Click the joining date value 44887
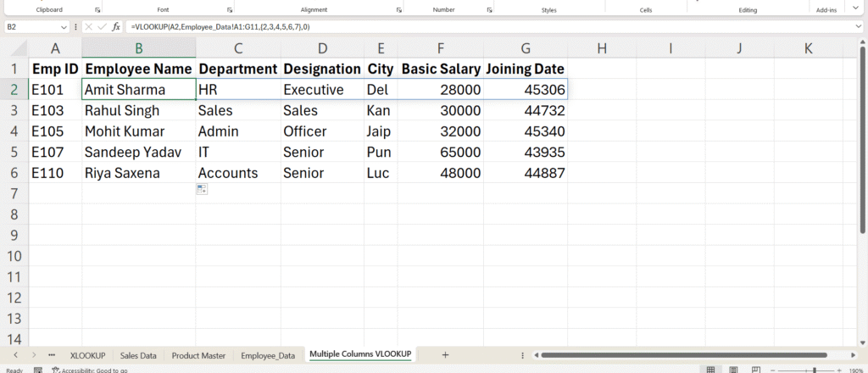The width and height of the screenshot is (868, 373). (x=526, y=173)
